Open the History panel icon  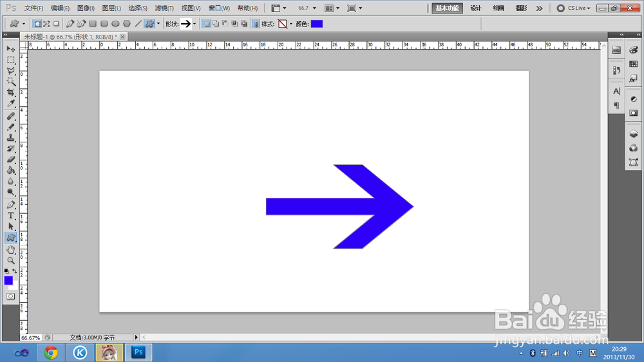(x=616, y=71)
